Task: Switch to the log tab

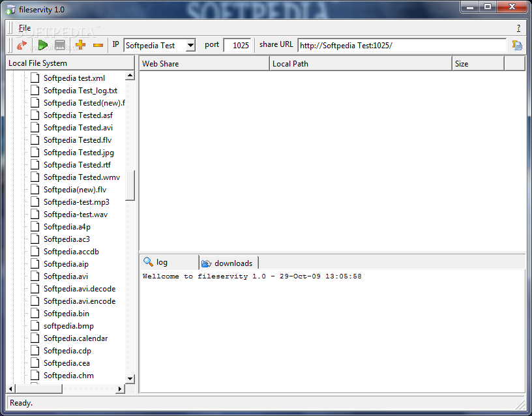Action: click(x=170, y=262)
